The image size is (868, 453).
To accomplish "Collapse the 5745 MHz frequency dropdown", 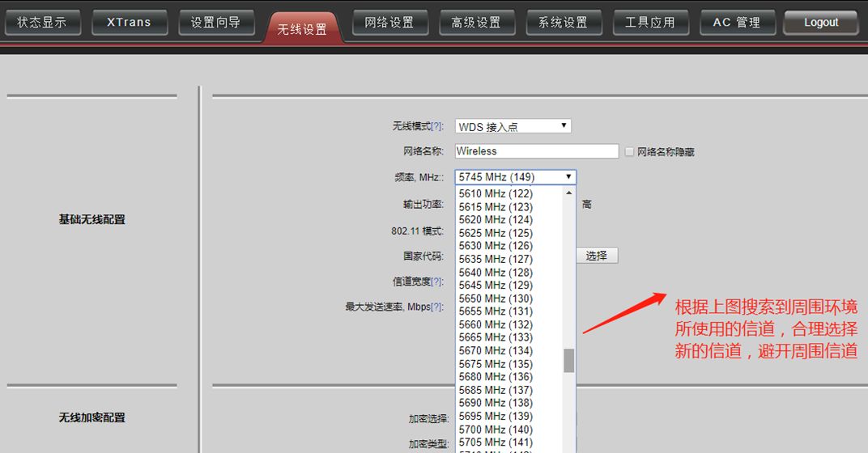I will point(515,177).
